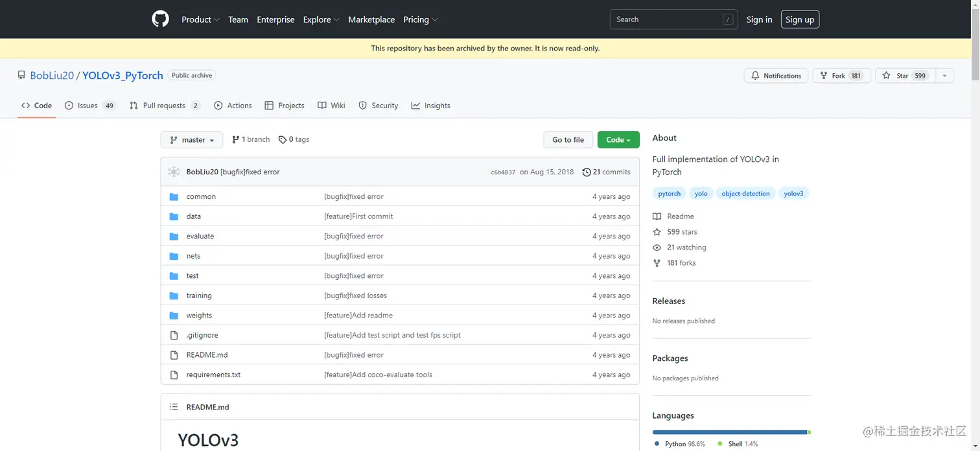The height and width of the screenshot is (451, 980).
Task: Toggle Notifications for this repository
Action: [776, 76]
